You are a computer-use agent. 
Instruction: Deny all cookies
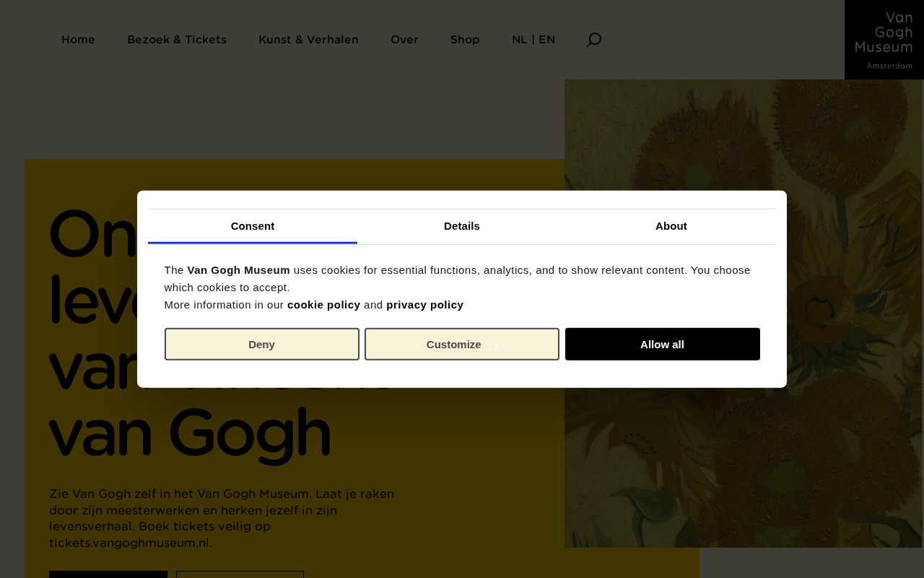(x=262, y=344)
